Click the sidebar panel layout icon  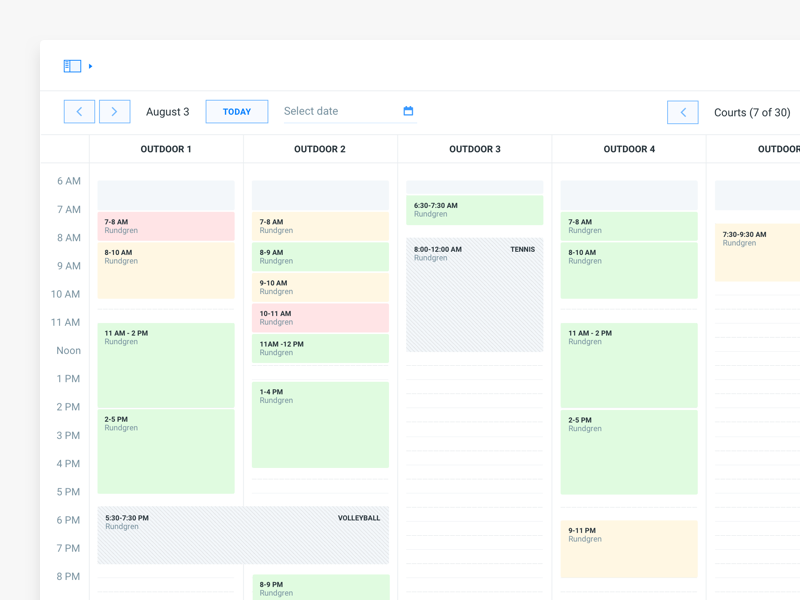click(72, 66)
